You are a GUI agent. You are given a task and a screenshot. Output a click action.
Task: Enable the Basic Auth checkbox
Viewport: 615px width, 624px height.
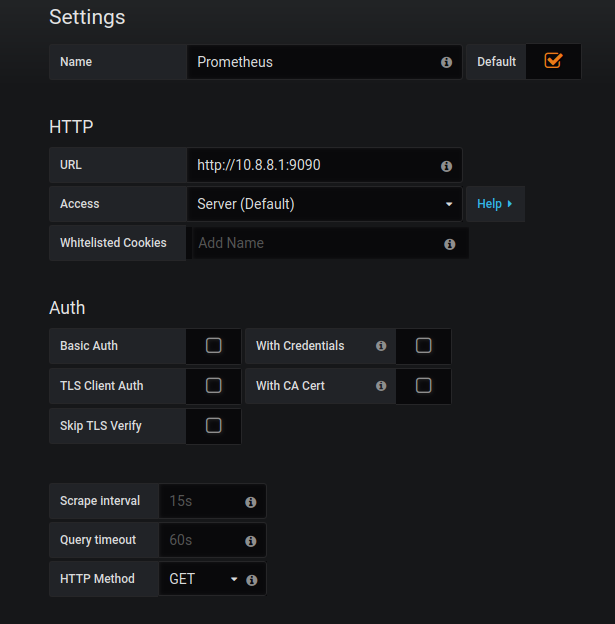(213, 346)
